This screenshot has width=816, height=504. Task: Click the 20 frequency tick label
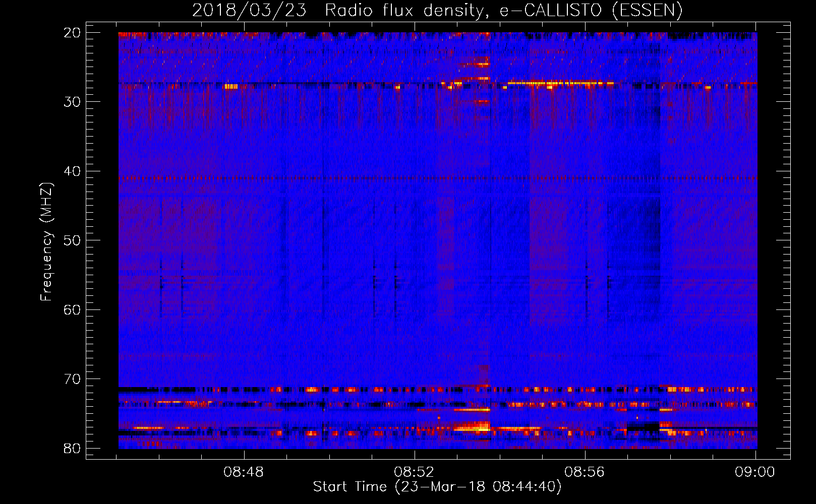[73, 33]
